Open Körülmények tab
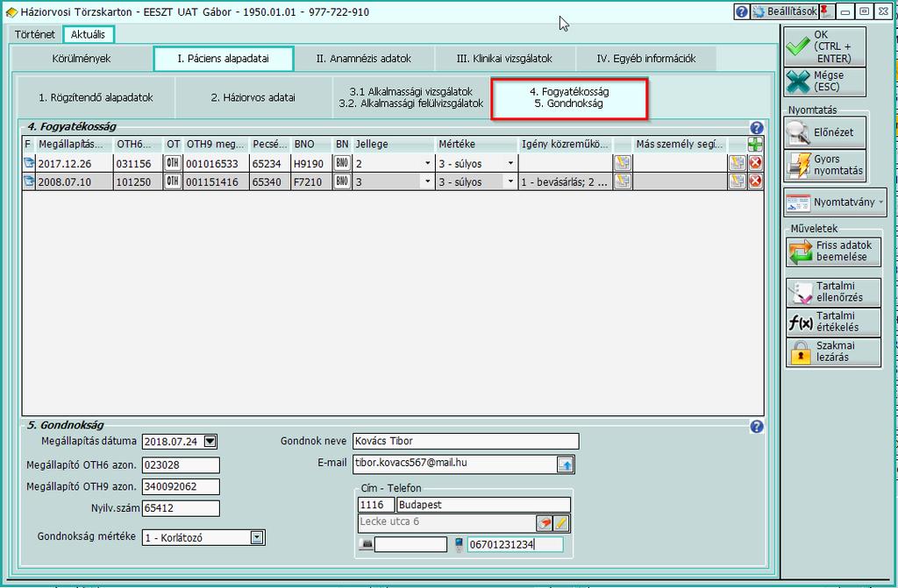 pos(82,59)
